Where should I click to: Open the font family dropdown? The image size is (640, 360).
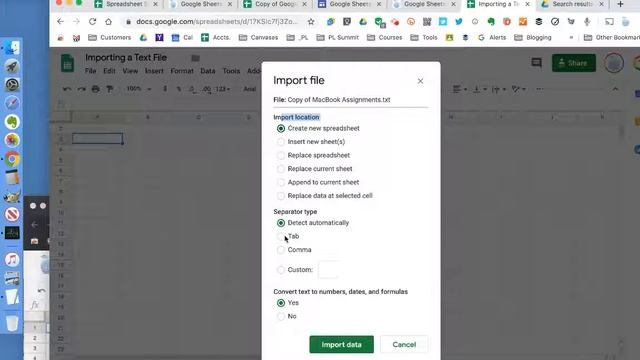250,89
